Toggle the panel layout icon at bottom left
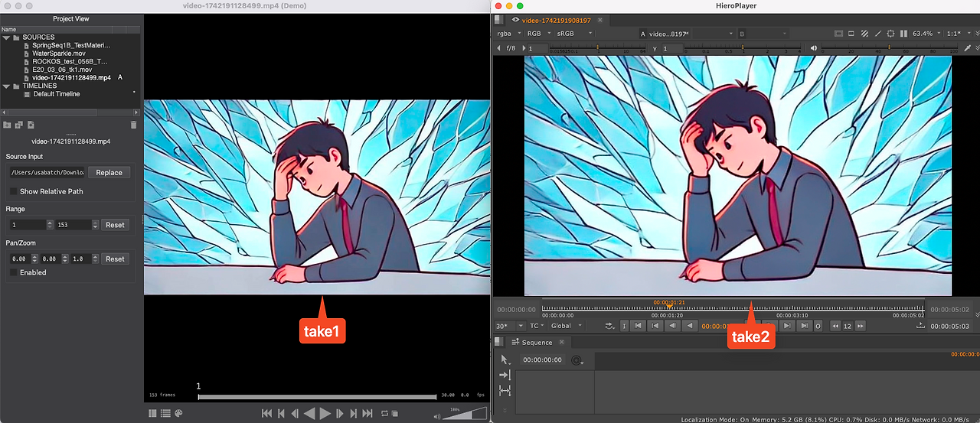Image resolution: width=980 pixels, height=423 pixels. [x=154, y=413]
